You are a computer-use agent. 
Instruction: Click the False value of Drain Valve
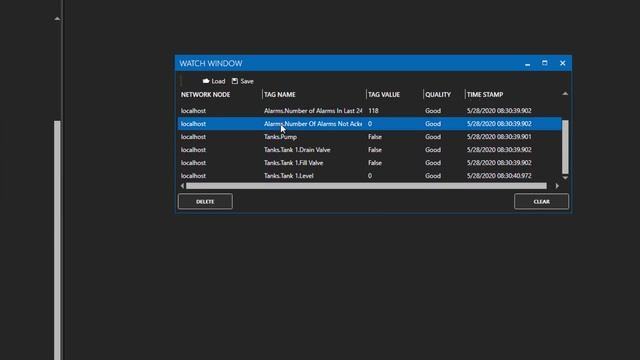[375, 150]
